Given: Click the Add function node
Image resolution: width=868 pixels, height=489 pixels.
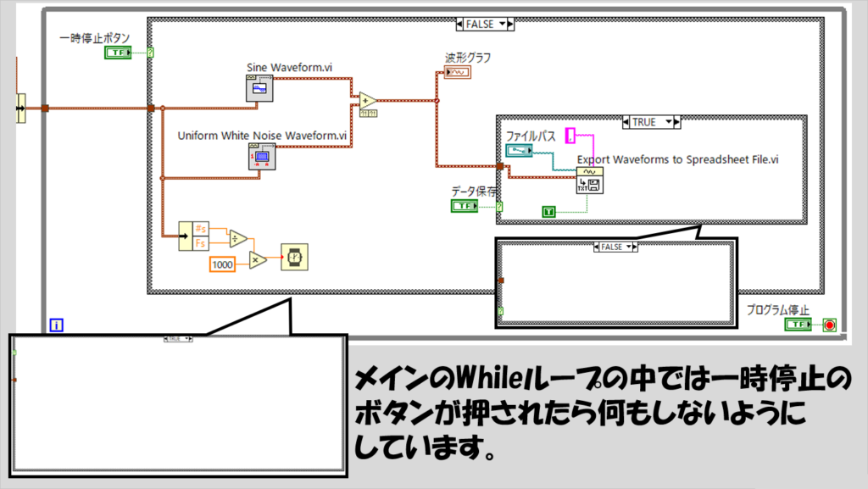Looking at the screenshot, I should click(x=369, y=102).
